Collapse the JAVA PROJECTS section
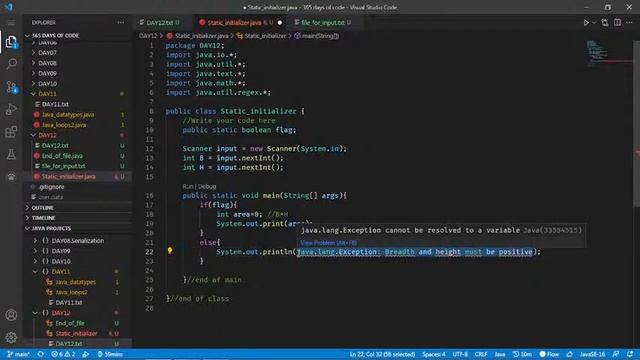The height and width of the screenshot is (360, 640). [x=51, y=228]
